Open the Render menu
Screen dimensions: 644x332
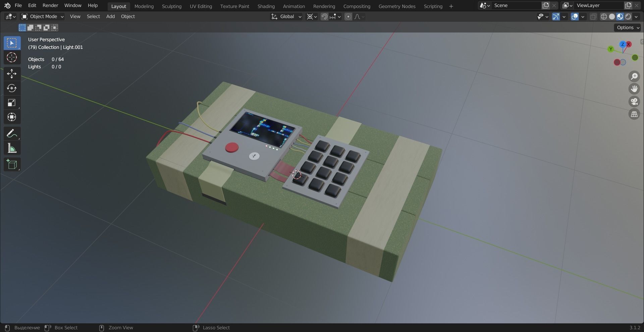click(50, 5)
